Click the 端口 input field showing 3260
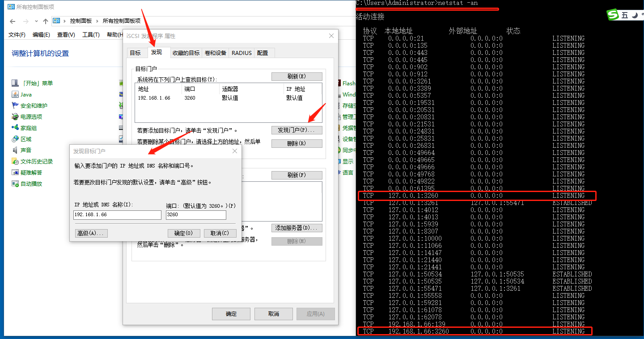Image resolution: width=644 pixels, height=339 pixels. [x=196, y=215]
